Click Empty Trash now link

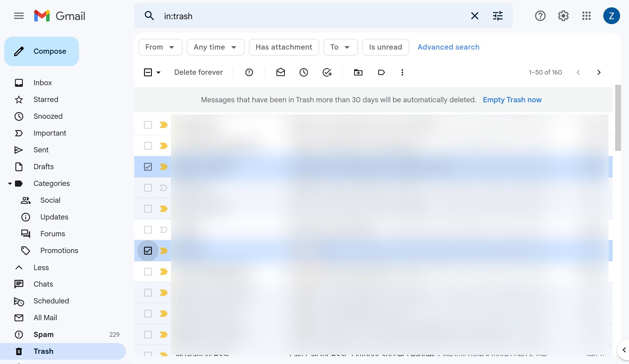click(512, 100)
